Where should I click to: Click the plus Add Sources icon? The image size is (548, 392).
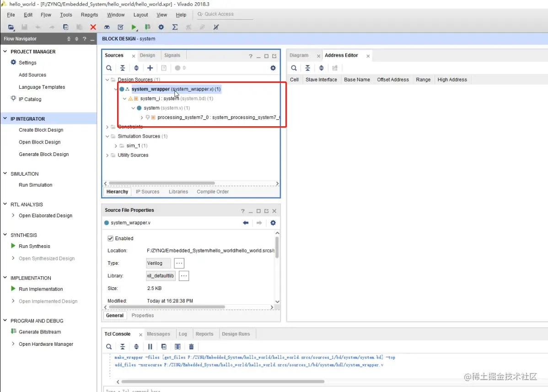click(x=150, y=68)
